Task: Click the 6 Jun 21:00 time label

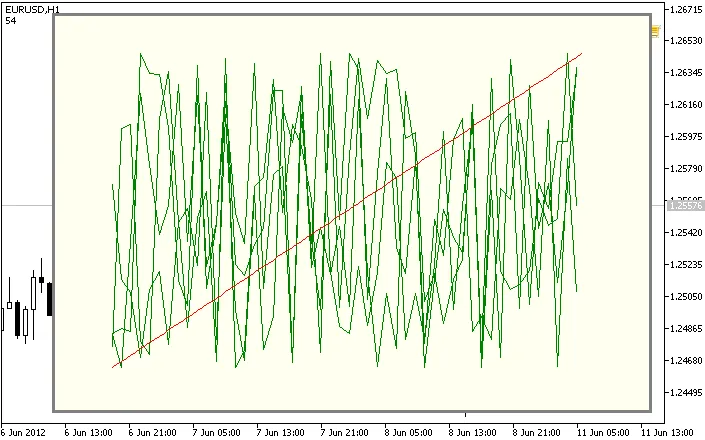Action: tap(152, 433)
